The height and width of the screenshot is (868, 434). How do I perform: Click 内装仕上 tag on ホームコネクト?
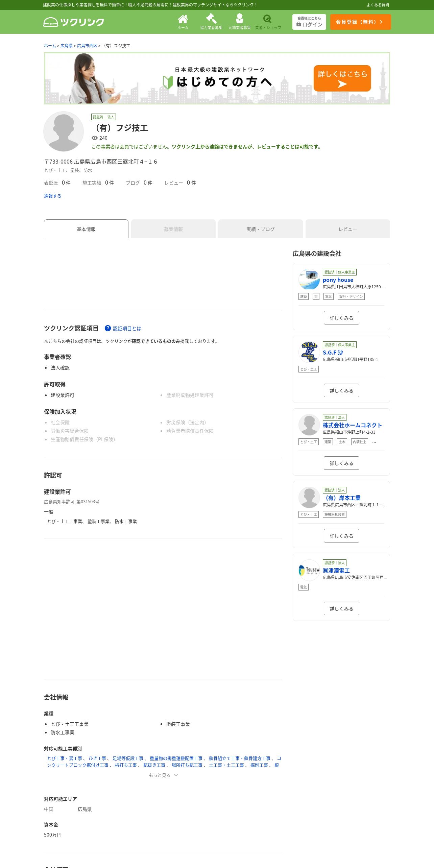tap(360, 442)
